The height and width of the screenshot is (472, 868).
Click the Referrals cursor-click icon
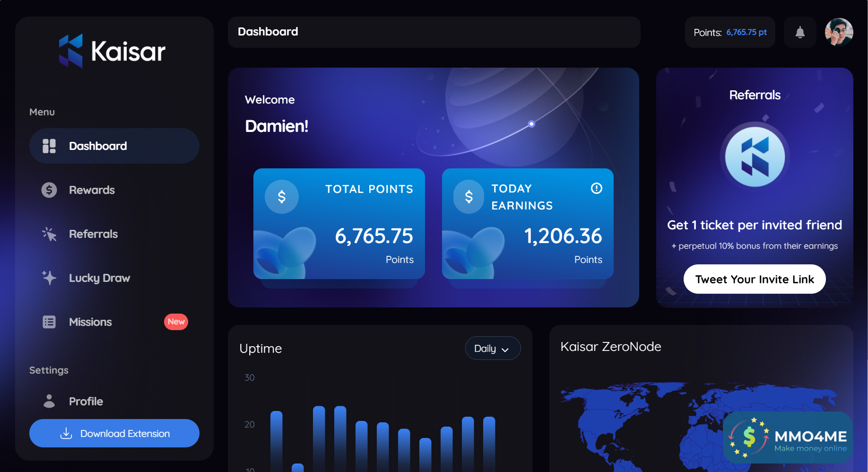(49, 234)
